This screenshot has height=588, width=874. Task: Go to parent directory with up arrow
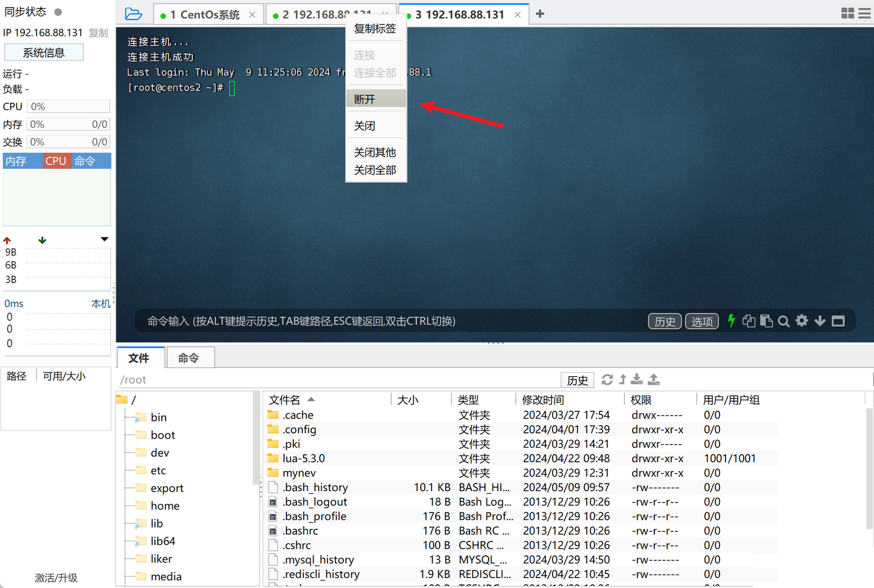tap(622, 379)
